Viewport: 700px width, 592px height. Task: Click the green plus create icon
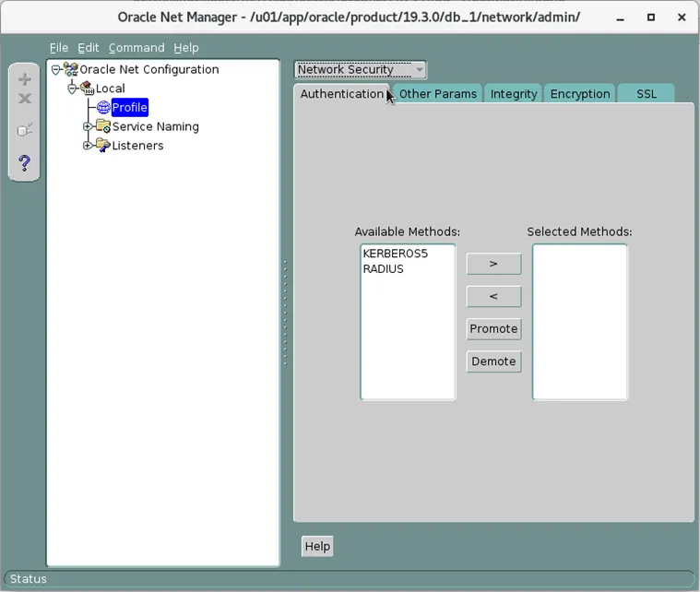click(25, 79)
